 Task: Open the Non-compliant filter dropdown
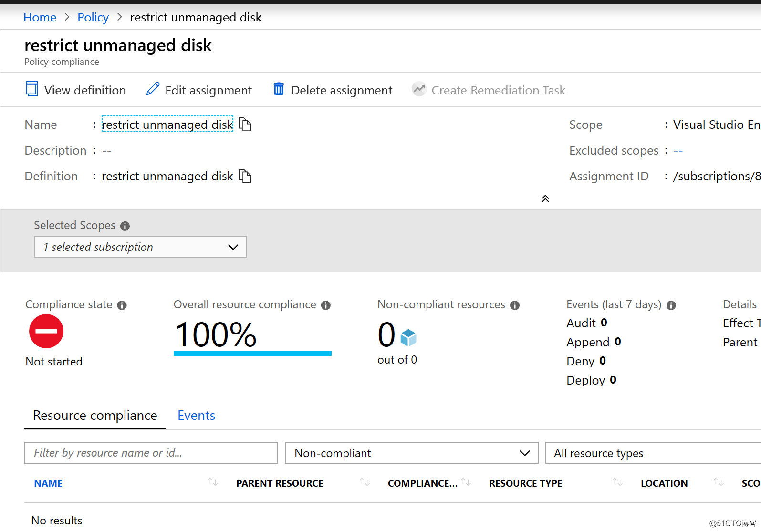(x=412, y=453)
